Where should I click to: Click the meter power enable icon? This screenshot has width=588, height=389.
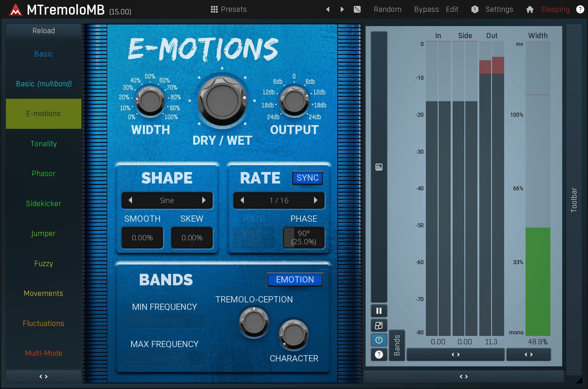[x=379, y=340]
